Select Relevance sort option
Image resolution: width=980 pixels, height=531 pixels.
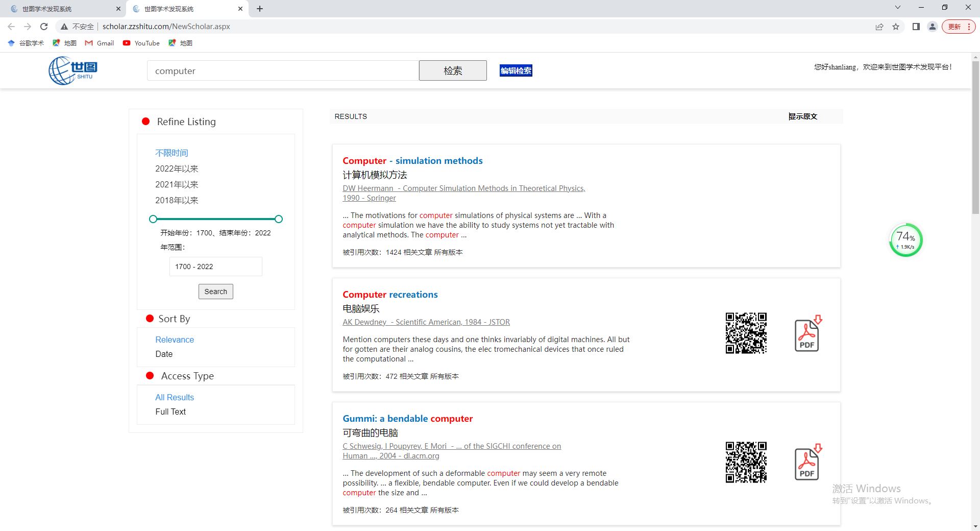tap(175, 340)
